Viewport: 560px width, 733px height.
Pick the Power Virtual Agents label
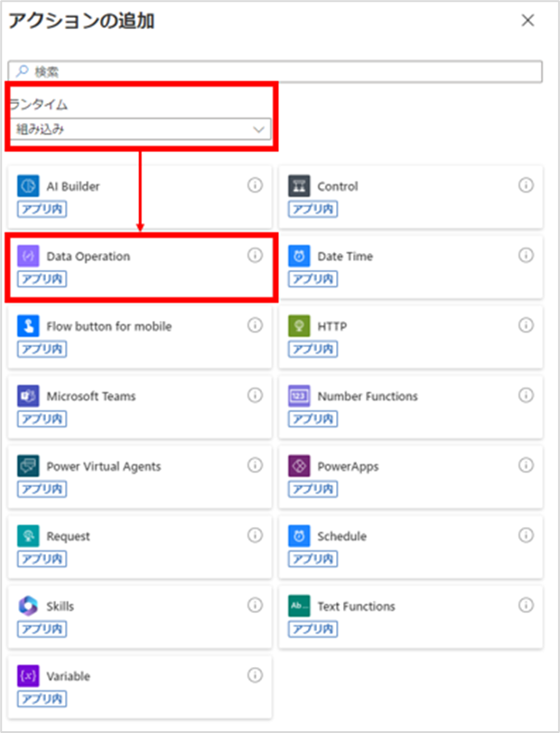(x=104, y=466)
